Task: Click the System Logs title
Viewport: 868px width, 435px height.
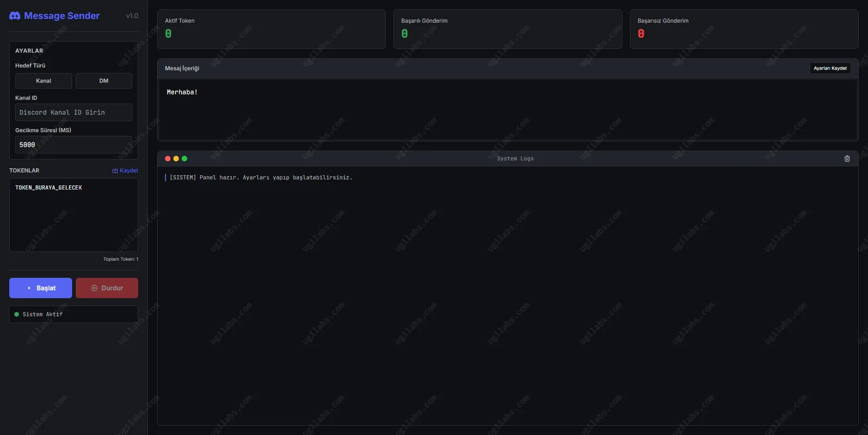Action: [x=515, y=159]
